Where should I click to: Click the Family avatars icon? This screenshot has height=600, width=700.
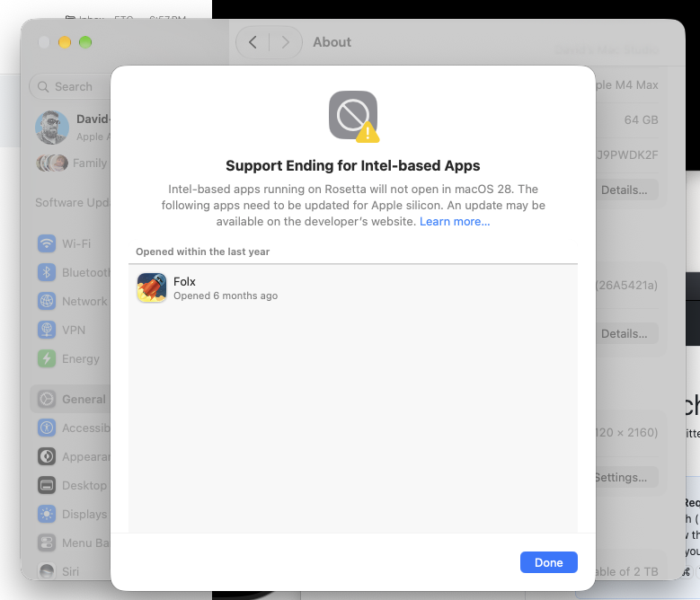52,163
